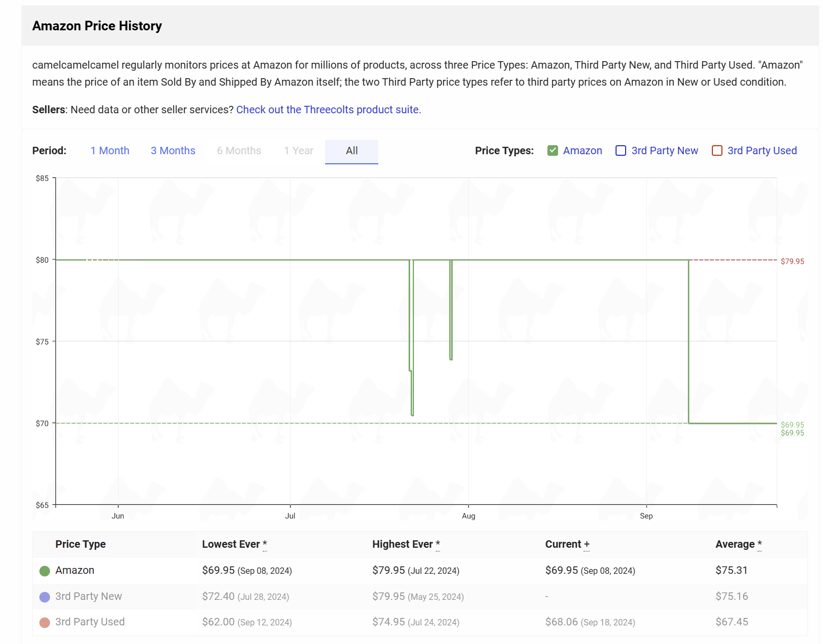This screenshot has height=644, width=823.
Task: Click the 3rd Party New label text
Action: coord(664,151)
